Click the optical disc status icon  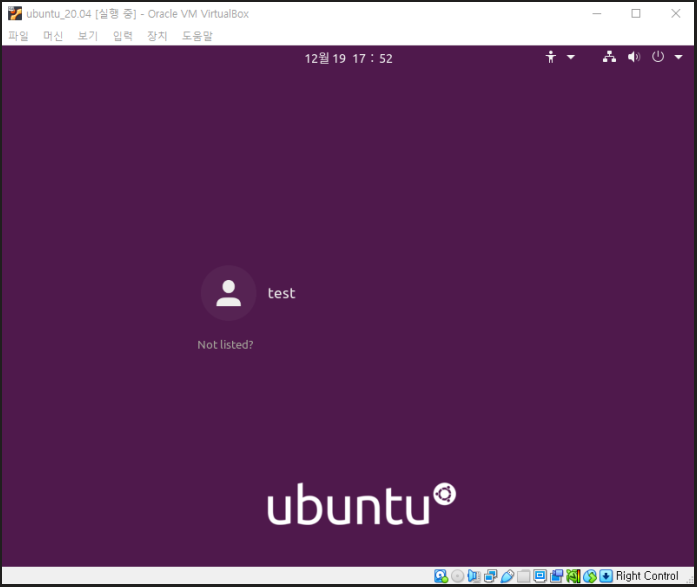(457, 576)
